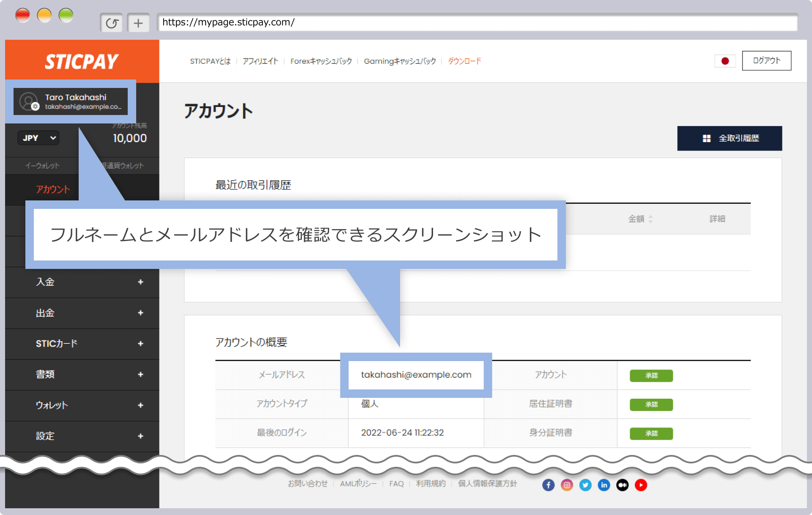Click the ログアウト button

click(x=766, y=61)
